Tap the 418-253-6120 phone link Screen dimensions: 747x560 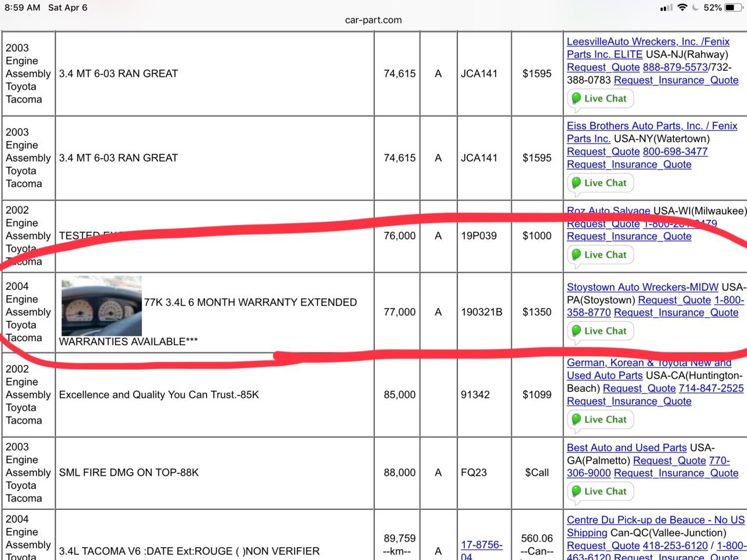tap(675, 545)
